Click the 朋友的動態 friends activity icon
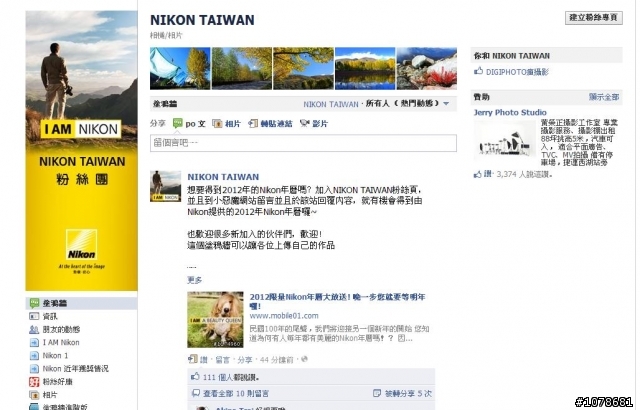The height and width of the screenshot is (410, 640). pyautogui.click(x=34, y=330)
